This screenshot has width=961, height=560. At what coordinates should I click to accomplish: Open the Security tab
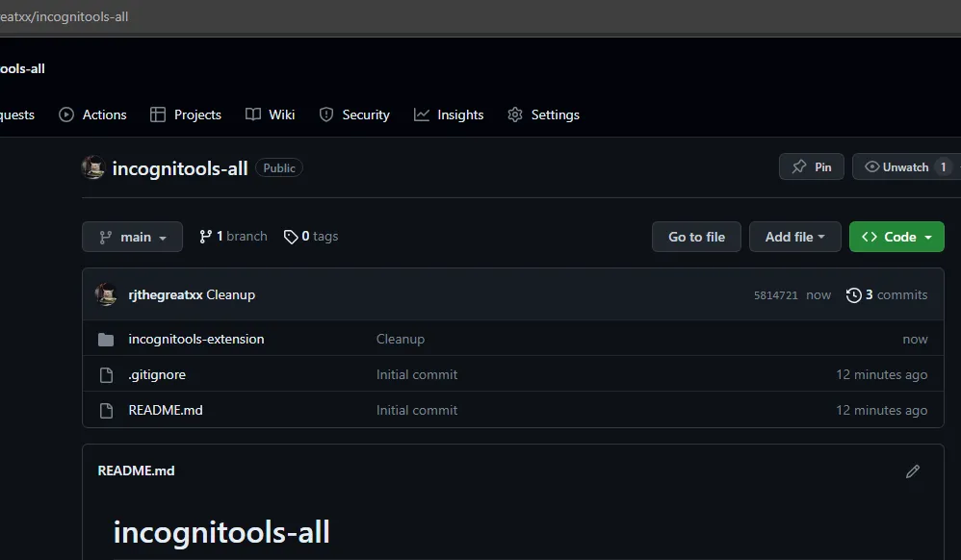pos(354,115)
